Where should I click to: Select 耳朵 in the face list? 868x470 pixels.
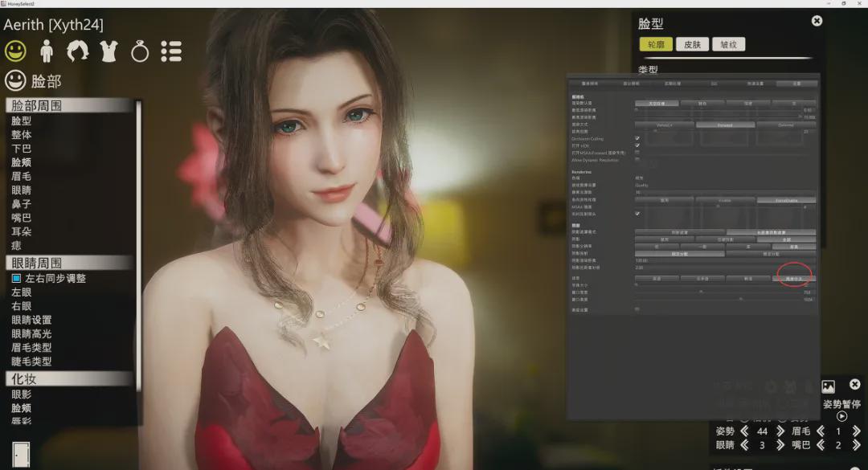point(22,231)
